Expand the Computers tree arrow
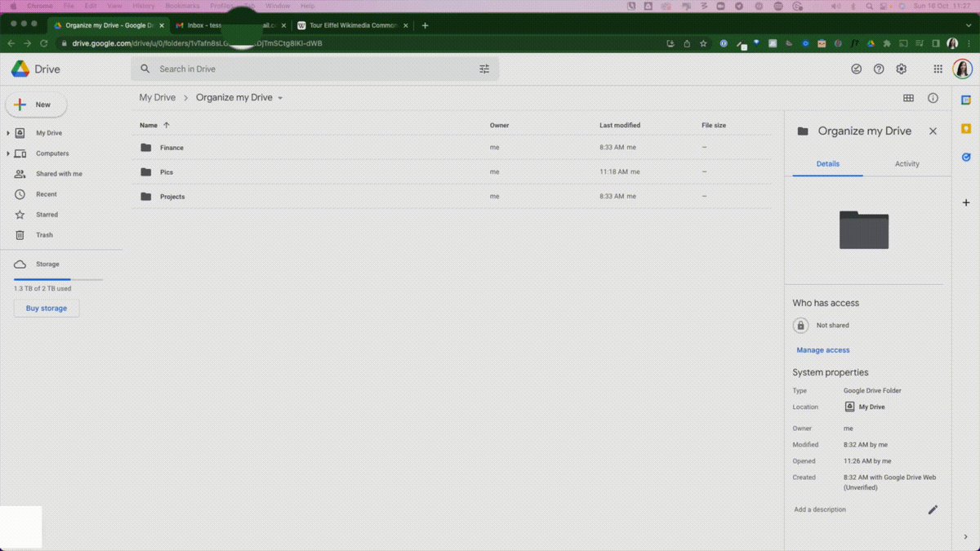 [x=8, y=153]
